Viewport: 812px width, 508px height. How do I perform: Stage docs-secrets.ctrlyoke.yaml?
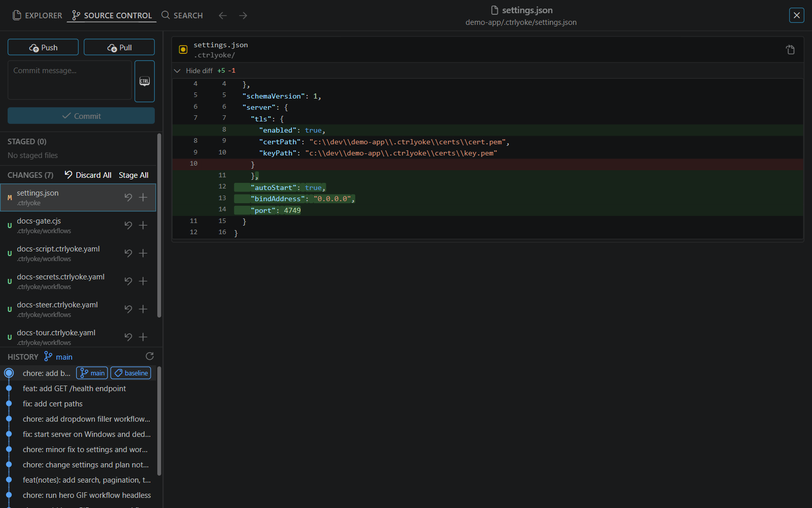point(143,281)
